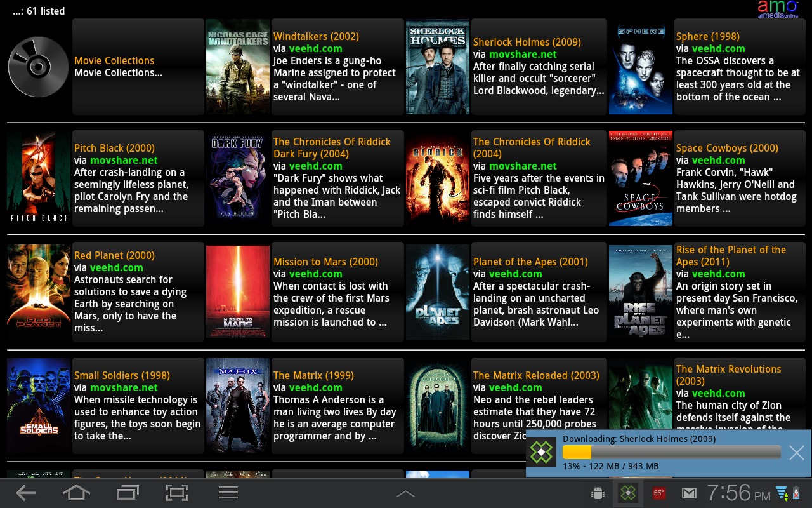Screen dimensions: 812x508
Task: Tap the amo allmediaonline logo
Action: 778,9
